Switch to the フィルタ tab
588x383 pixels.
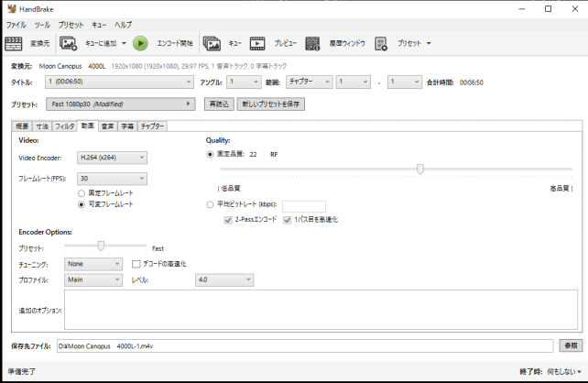(64, 126)
